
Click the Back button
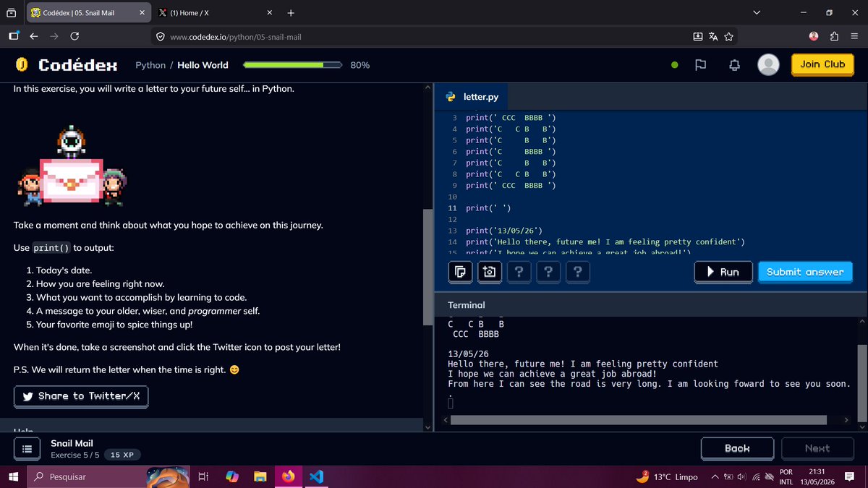click(737, 448)
